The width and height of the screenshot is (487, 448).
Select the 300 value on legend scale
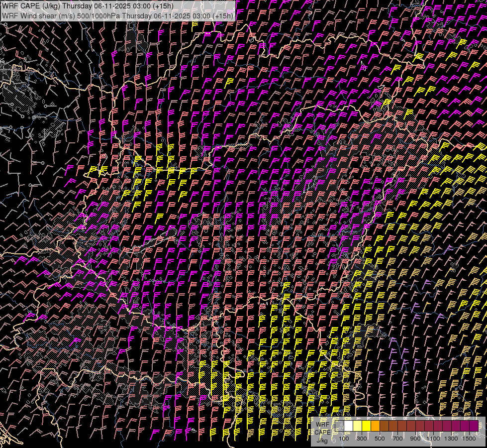[362, 439]
